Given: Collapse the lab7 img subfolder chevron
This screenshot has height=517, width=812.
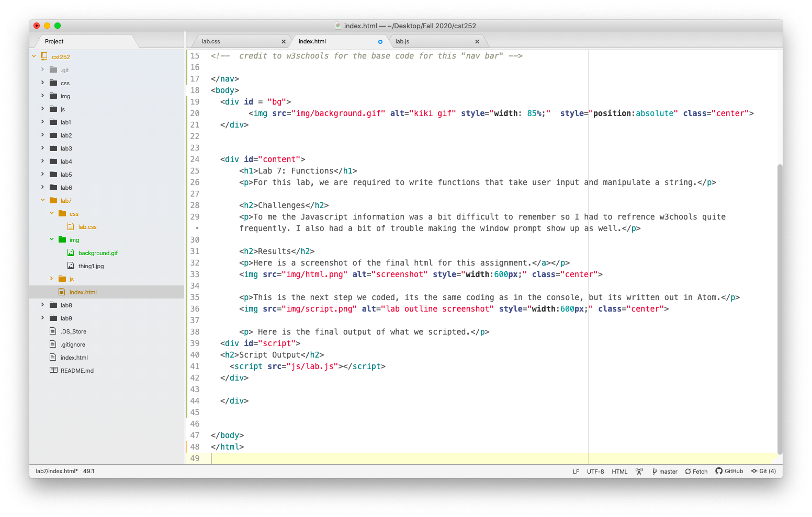Looking at the screenshot, I should (52, 239).
